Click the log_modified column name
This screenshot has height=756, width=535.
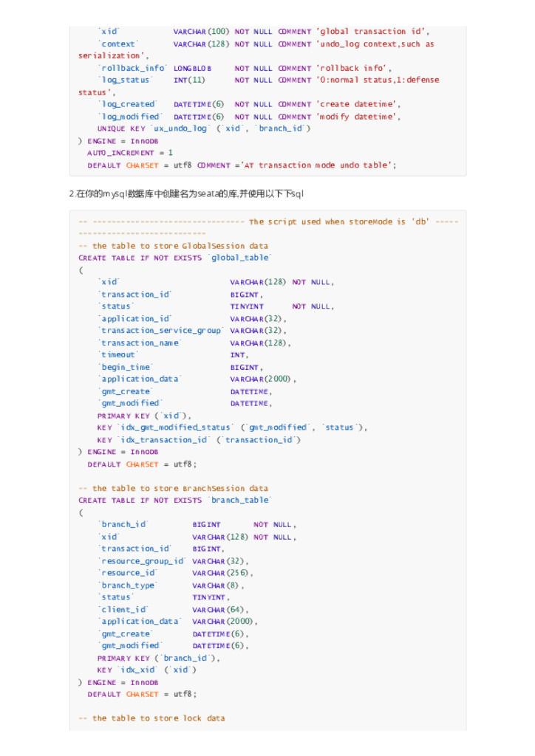(x=130, y=117)
